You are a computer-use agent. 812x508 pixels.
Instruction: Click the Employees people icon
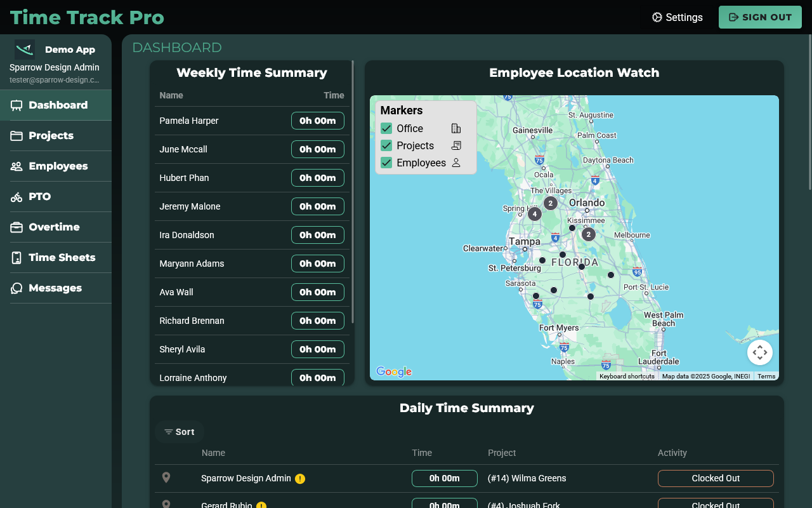16,166
